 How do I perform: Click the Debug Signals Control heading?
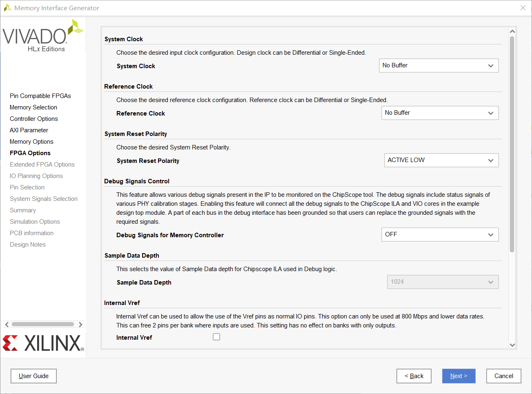click(x=137, y=181)
